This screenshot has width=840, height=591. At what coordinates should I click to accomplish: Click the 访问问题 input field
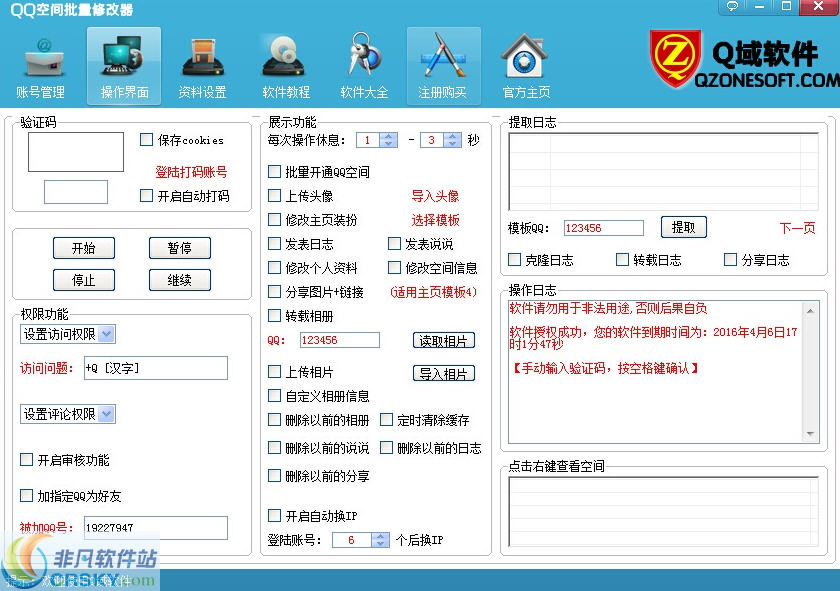click(x=155, y=368)
